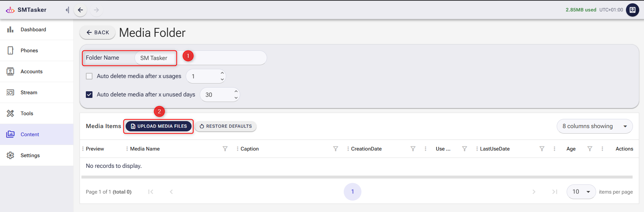Open filter for Caption column
The width and height of the screenshot is (644, 212).
335,149
